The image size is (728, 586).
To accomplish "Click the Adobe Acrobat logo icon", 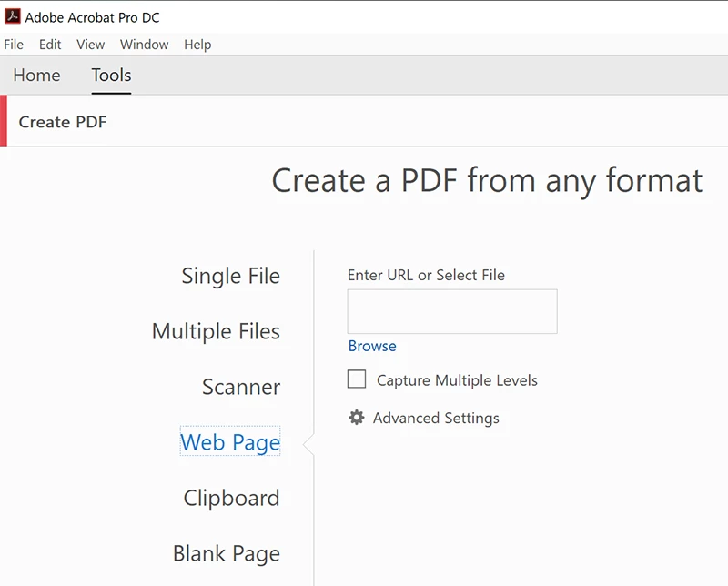I will pos(13,16).
